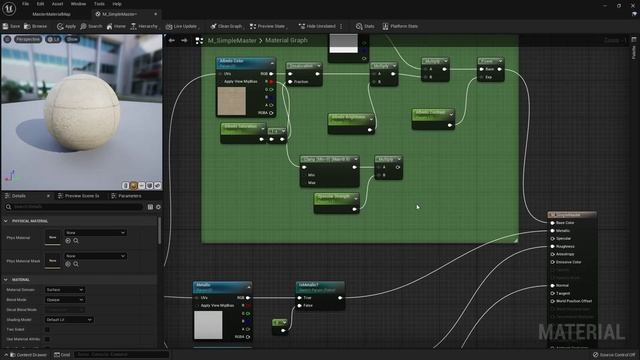This screenshot has height=360, width=640.
Task: Open details panel settings gear
Action: [158, 207]
